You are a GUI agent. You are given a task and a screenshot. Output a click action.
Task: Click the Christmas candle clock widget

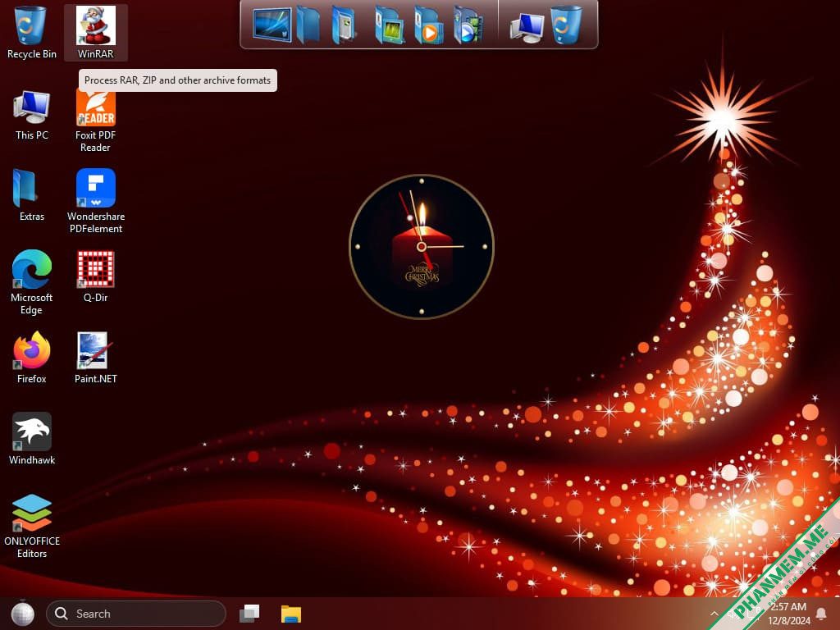click(x=422, y=246)
